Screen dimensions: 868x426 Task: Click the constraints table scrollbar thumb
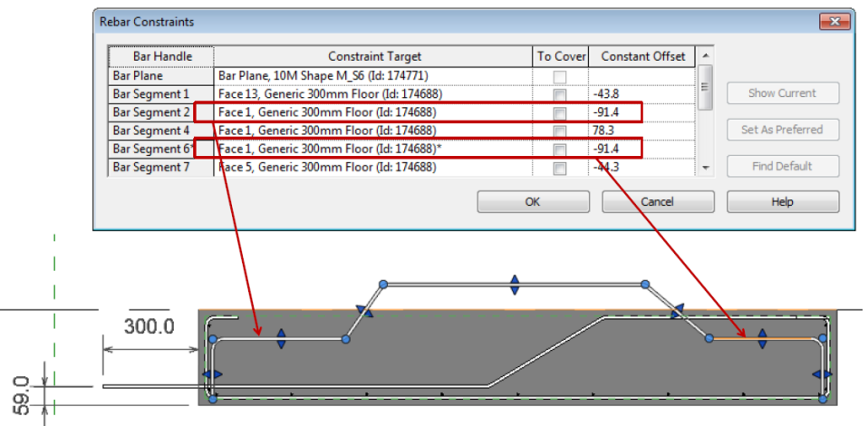[x=705, y=87]
